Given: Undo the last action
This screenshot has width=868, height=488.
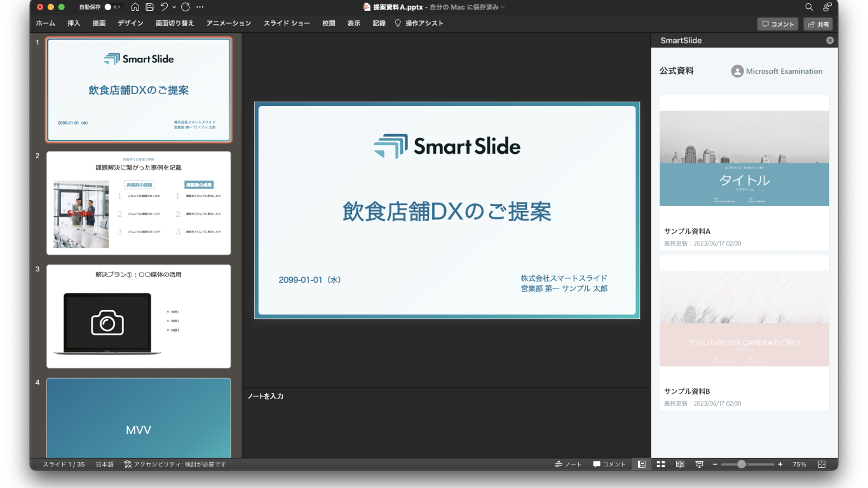Looking at the screenshot, I should 165,7.
